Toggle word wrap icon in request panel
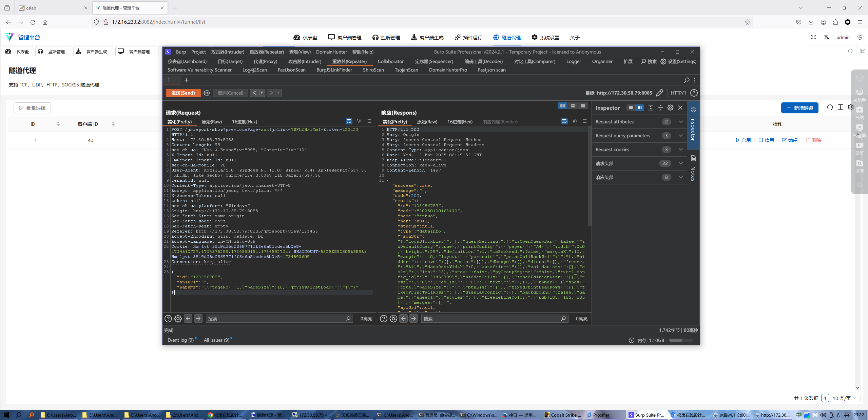 (349, 121)
